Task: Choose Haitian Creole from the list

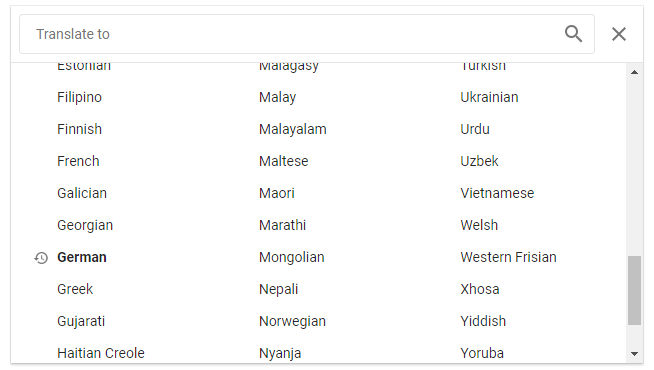Action: pyautogui.click(x=101, y=353)
